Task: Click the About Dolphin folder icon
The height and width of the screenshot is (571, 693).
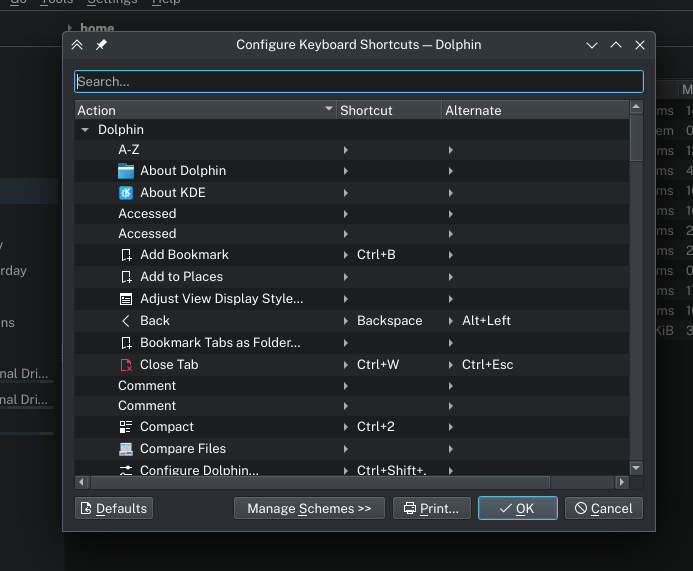Action: coord(126,171)
